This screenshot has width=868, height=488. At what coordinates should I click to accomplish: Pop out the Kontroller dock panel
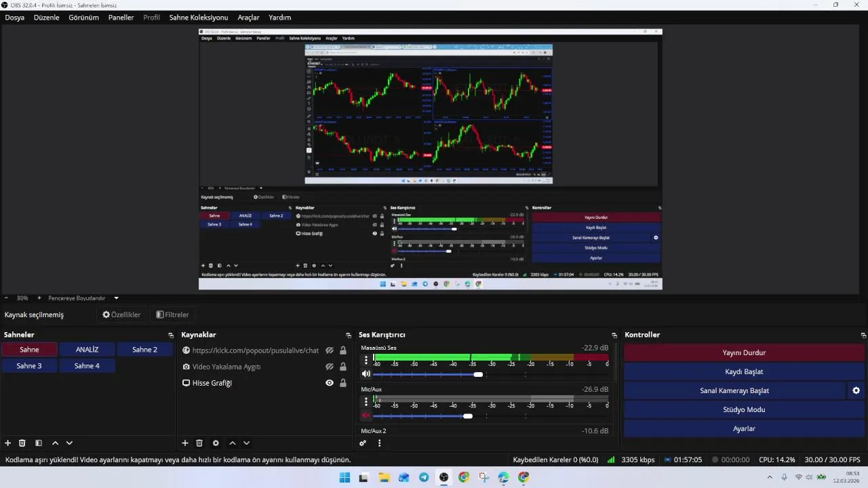863,335
